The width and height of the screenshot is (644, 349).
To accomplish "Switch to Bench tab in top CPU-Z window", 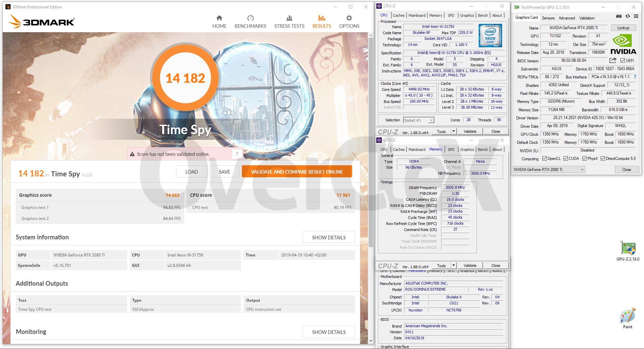I will (x=483, y=15).
